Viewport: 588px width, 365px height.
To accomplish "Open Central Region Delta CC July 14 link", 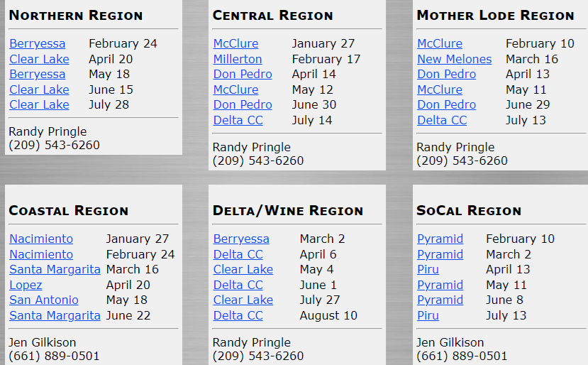I will [x=238, y=120].
